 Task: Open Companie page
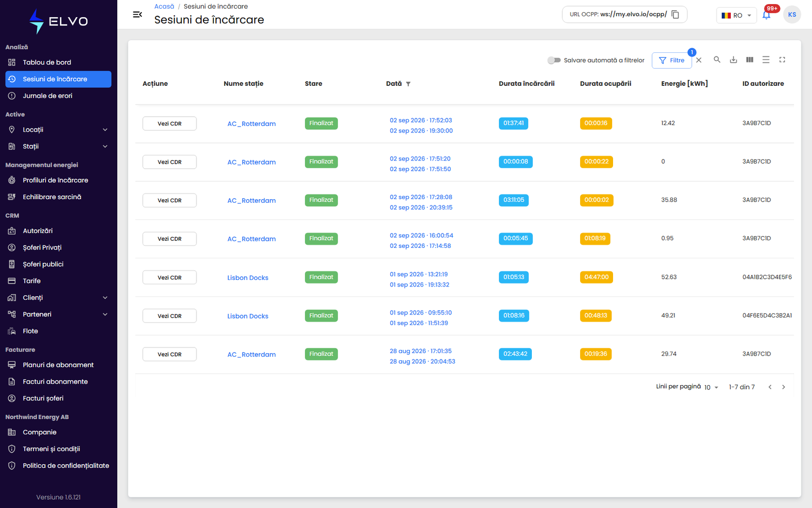(x=58, y=432)
